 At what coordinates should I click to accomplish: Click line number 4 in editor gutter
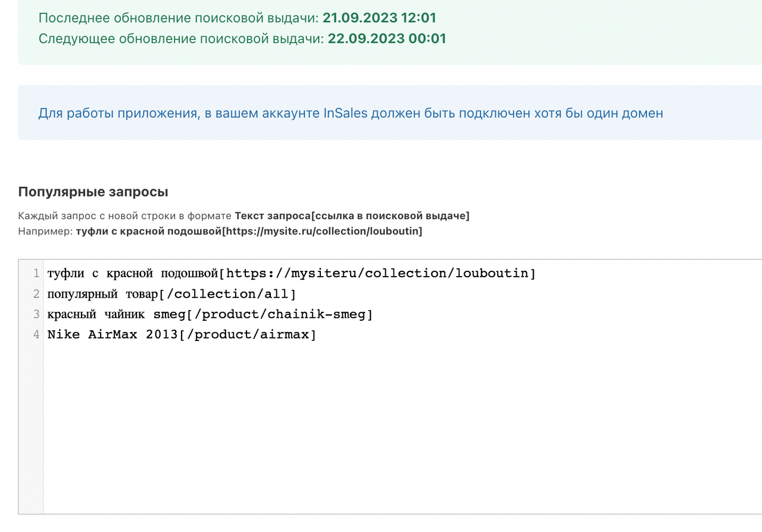coord(36,334)
